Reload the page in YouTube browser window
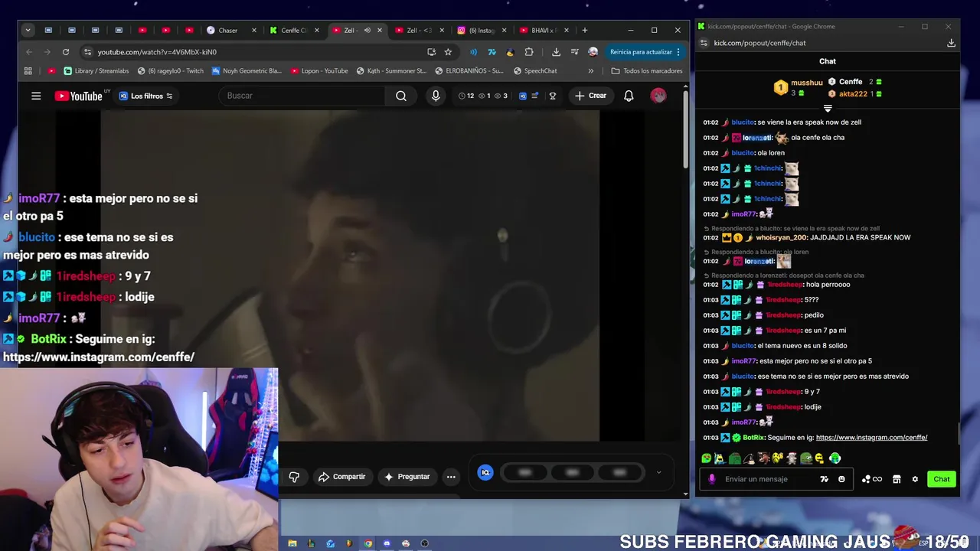Image resolution: width=980 pixels, height=551 pixels. click(x=66, y=52)
